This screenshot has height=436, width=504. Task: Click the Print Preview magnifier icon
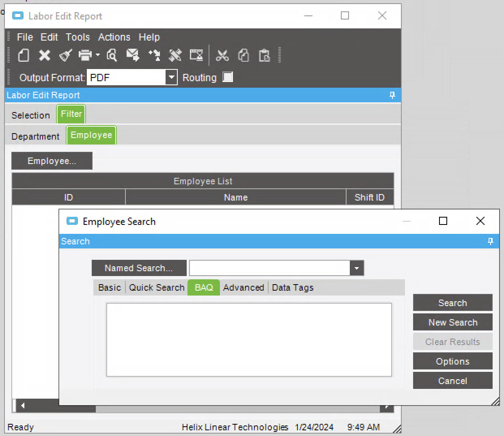pos(112,55)
